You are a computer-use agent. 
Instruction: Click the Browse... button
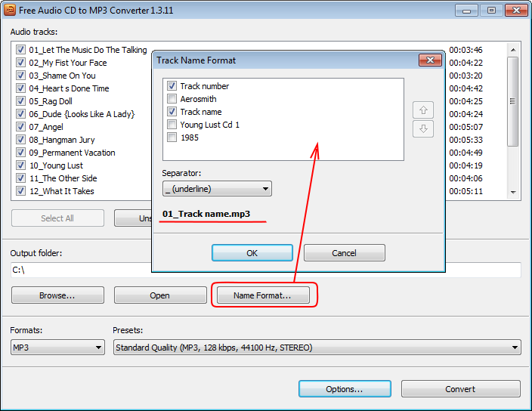click(57, 295)
